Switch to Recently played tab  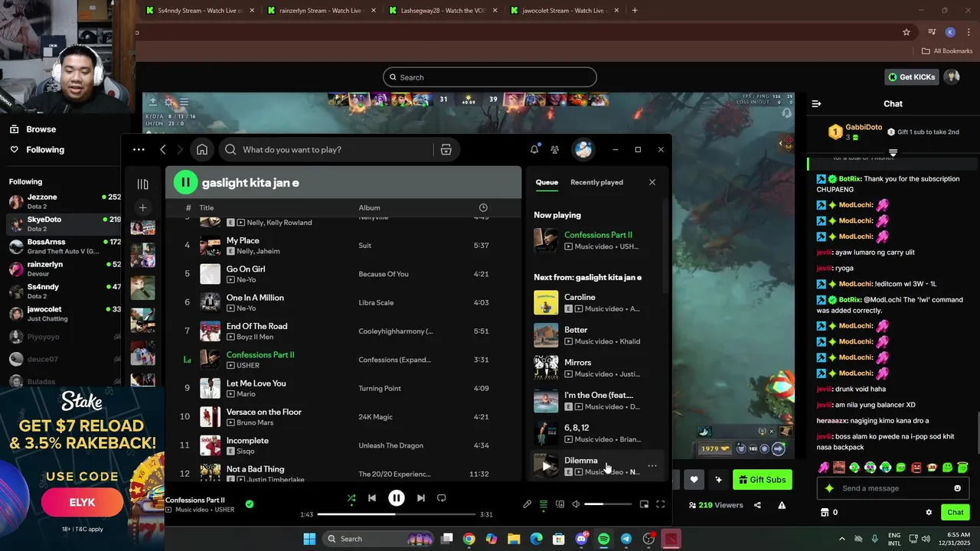tap(596, 182)
